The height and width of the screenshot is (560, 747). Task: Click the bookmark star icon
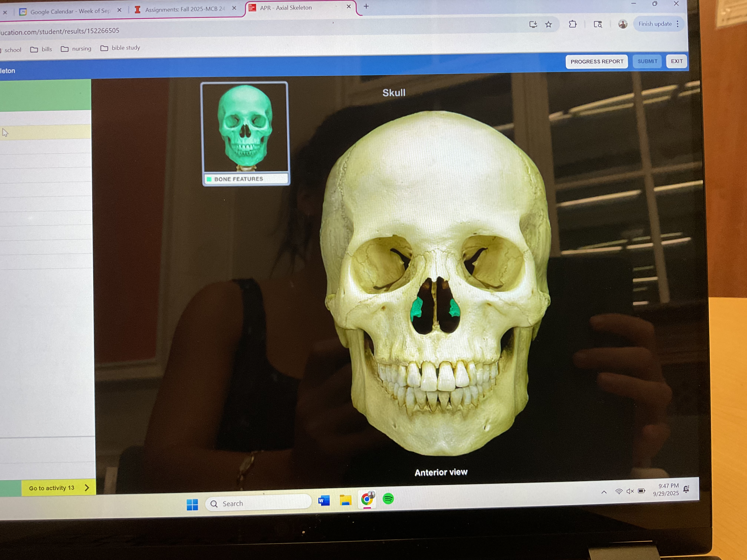548,24
